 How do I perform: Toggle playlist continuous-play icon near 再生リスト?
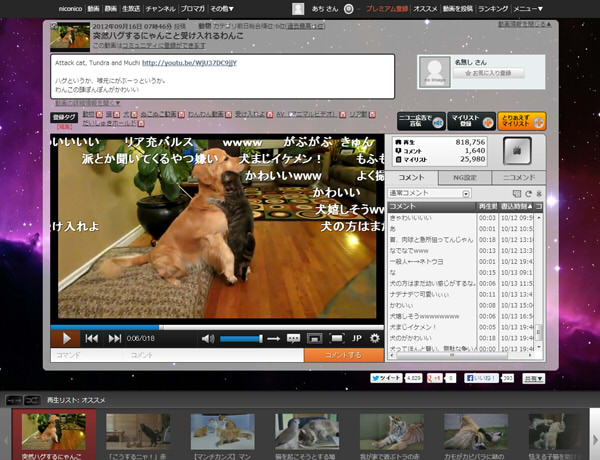[14, 400]
